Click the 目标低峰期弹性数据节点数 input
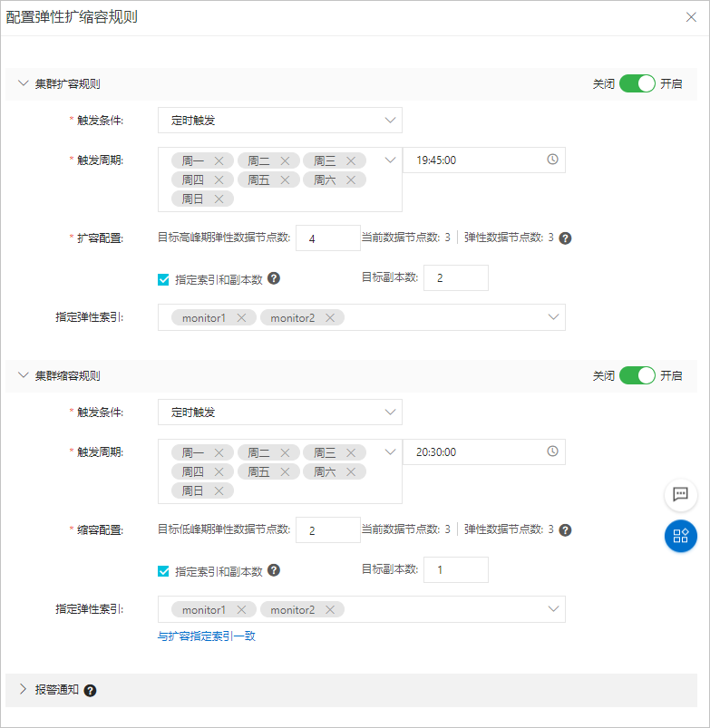 (328, 529)
